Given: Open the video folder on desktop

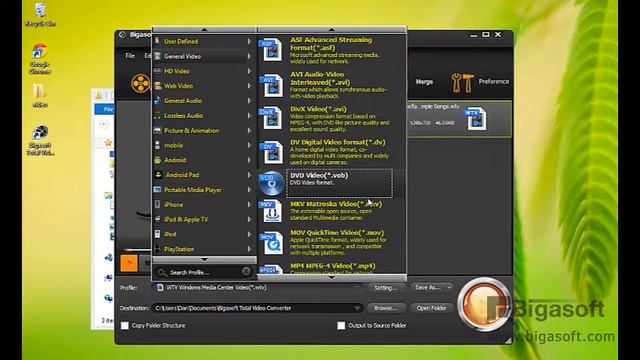Looking at the screenshot, I should click(x=40, y=96).
